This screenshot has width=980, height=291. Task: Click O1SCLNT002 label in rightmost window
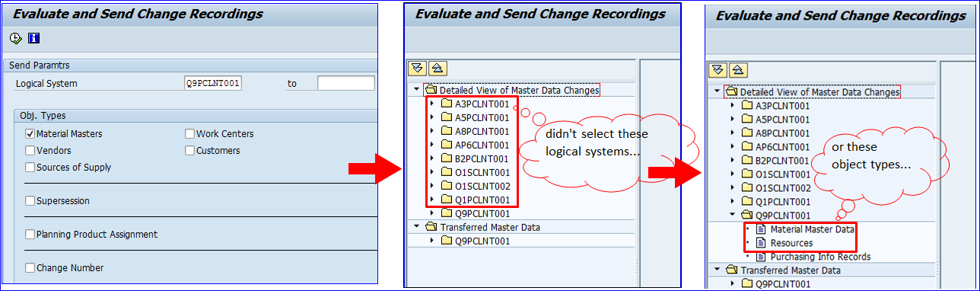coord(783,188)
